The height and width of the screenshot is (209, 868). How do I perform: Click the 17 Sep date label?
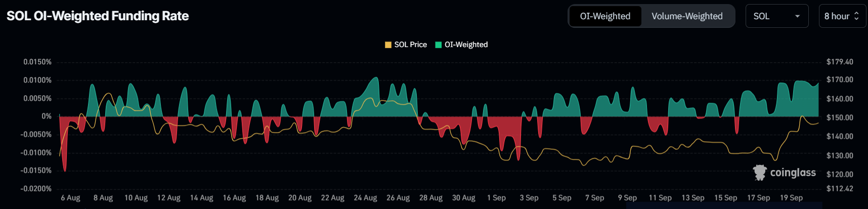click(x=758, y=198)
